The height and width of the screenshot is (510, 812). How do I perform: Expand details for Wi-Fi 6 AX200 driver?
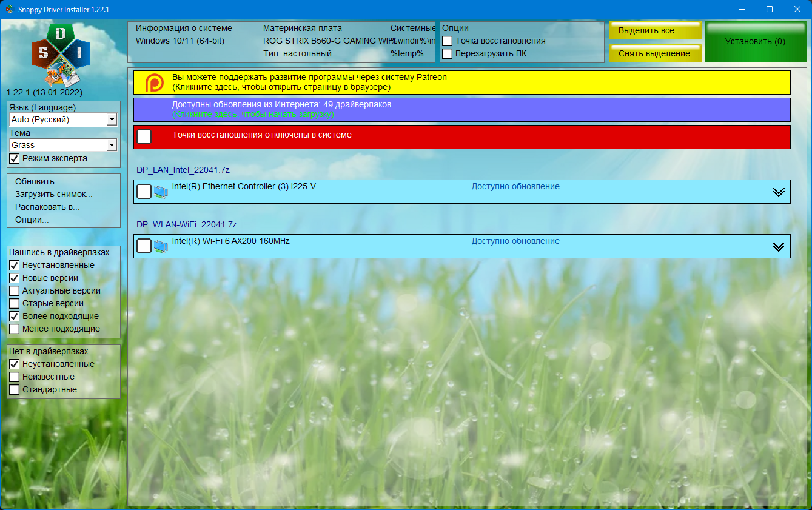(779, 247)
